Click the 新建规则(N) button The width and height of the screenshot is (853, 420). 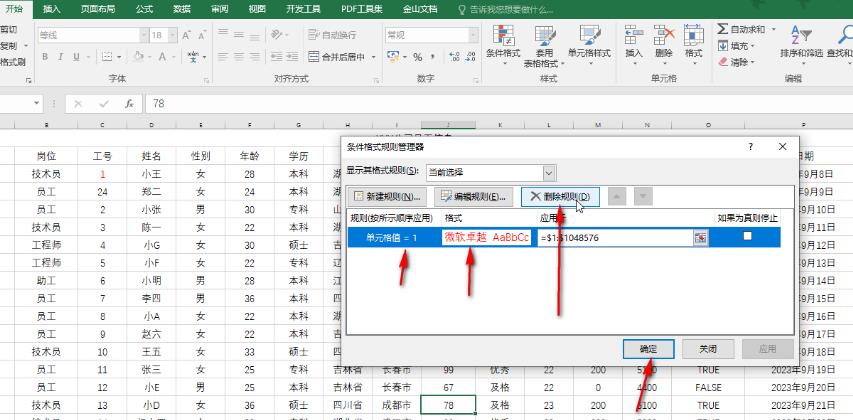tap(387, 197)
